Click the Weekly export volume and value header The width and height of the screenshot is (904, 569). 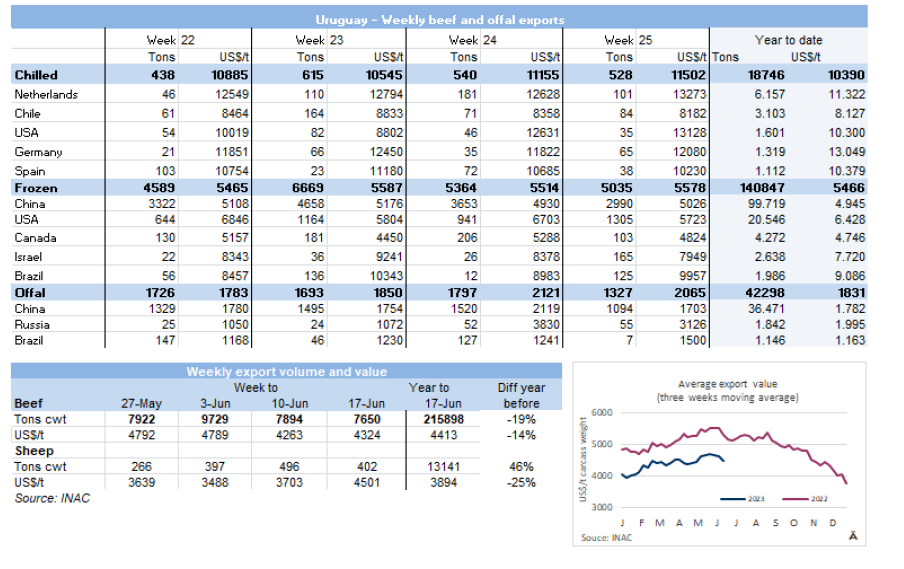pyautogui.click(x=281, y=372)
